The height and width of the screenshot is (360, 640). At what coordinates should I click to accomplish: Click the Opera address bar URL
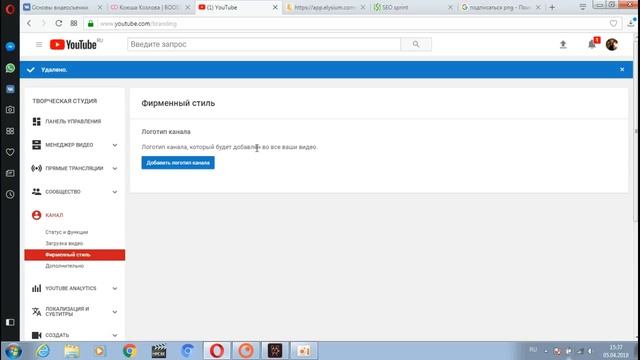point(139,24)
